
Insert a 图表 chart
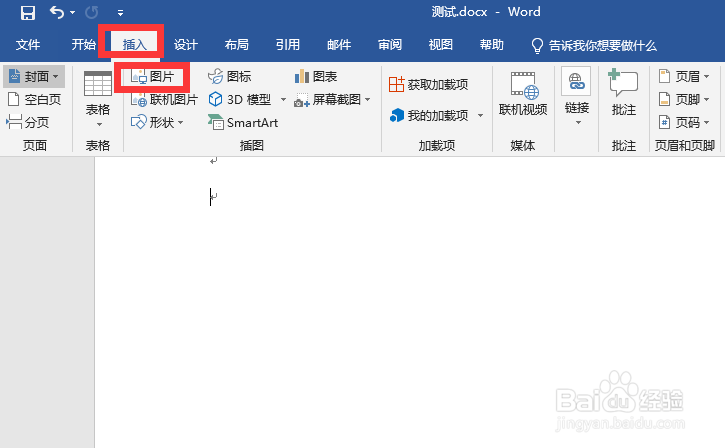[316, 77]
